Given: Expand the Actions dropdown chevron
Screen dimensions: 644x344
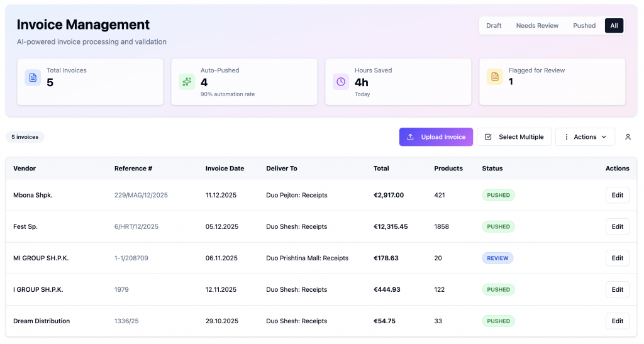Looking at the screenshot, I should [604, 137].
